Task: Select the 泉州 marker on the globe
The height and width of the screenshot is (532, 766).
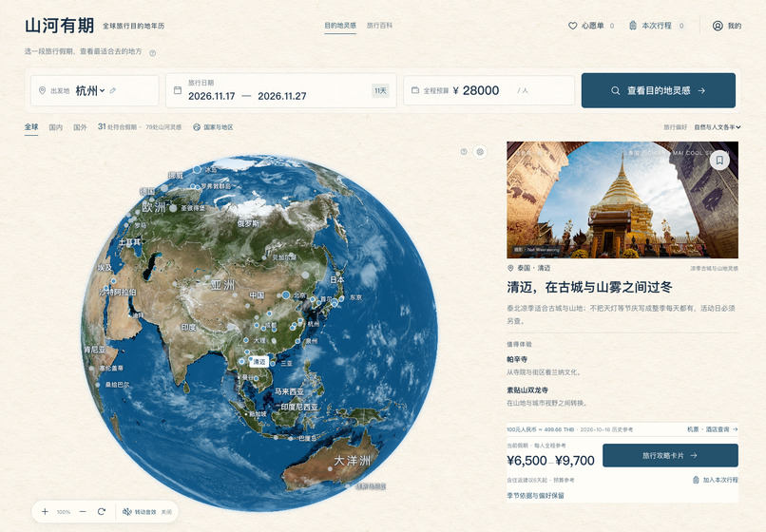Action: (297, 341)
